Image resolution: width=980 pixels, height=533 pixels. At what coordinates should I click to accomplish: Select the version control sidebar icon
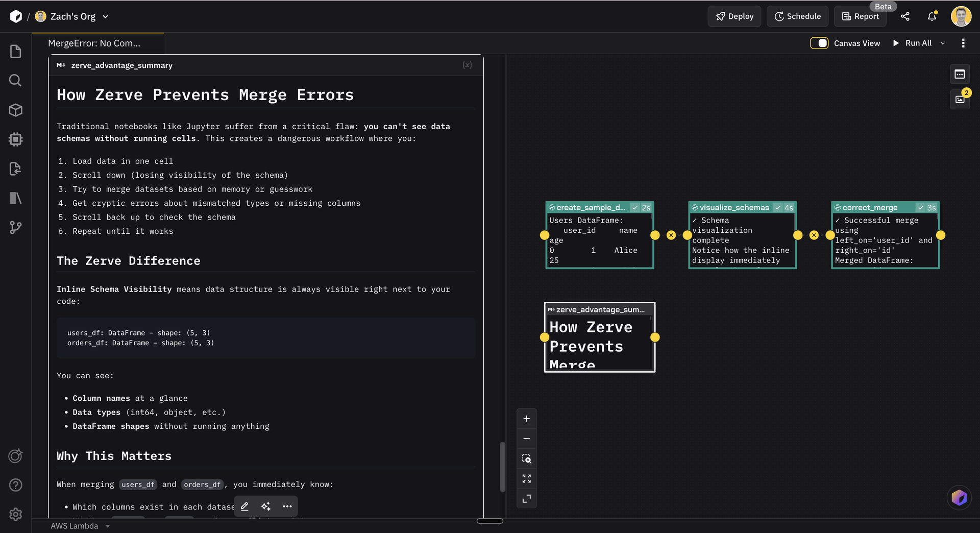coord(15,227)
